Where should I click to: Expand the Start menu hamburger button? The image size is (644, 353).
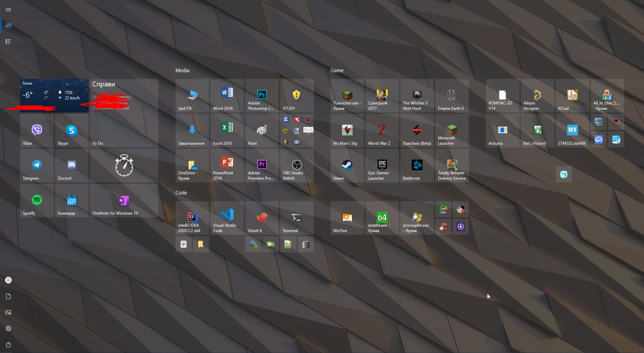8,10
